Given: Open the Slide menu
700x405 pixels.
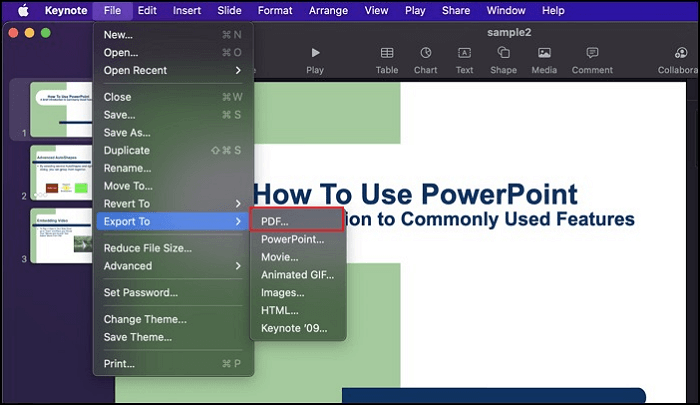Looking at the screenshot, I should click(229, 10).
